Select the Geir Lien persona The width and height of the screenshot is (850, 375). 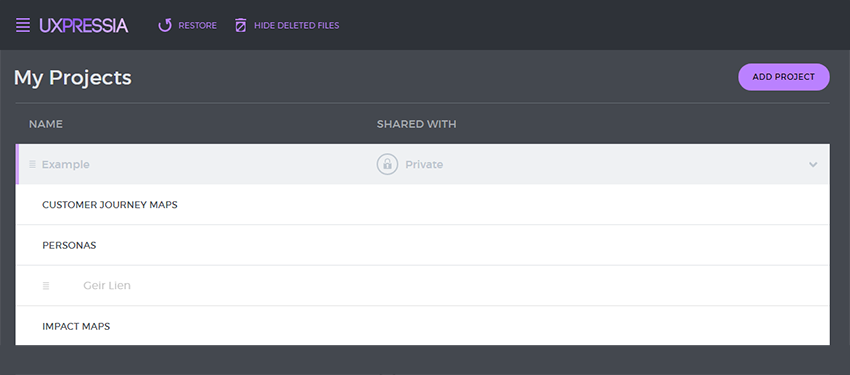click(107, 286)
